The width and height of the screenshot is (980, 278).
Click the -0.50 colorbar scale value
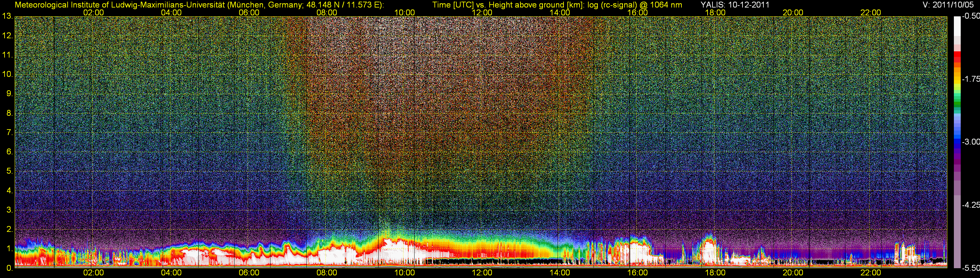pos(971,16)
